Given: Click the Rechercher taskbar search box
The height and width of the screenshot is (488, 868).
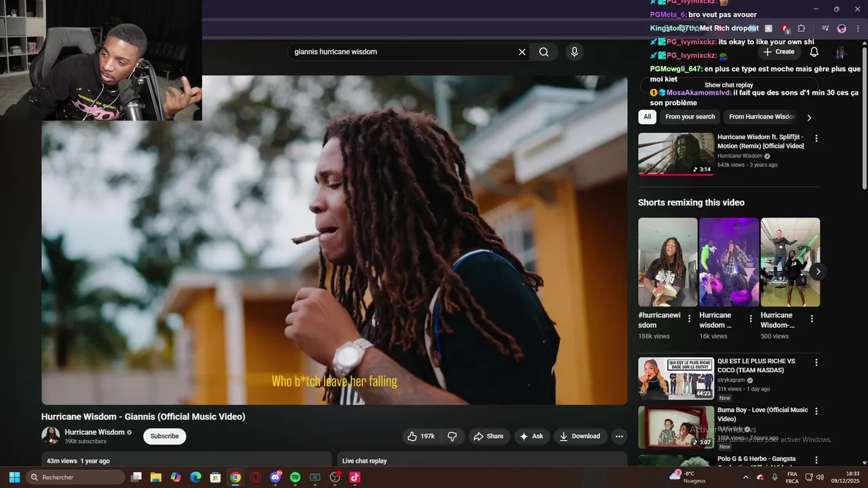Looking at the screenshot, I should [75, 477].
